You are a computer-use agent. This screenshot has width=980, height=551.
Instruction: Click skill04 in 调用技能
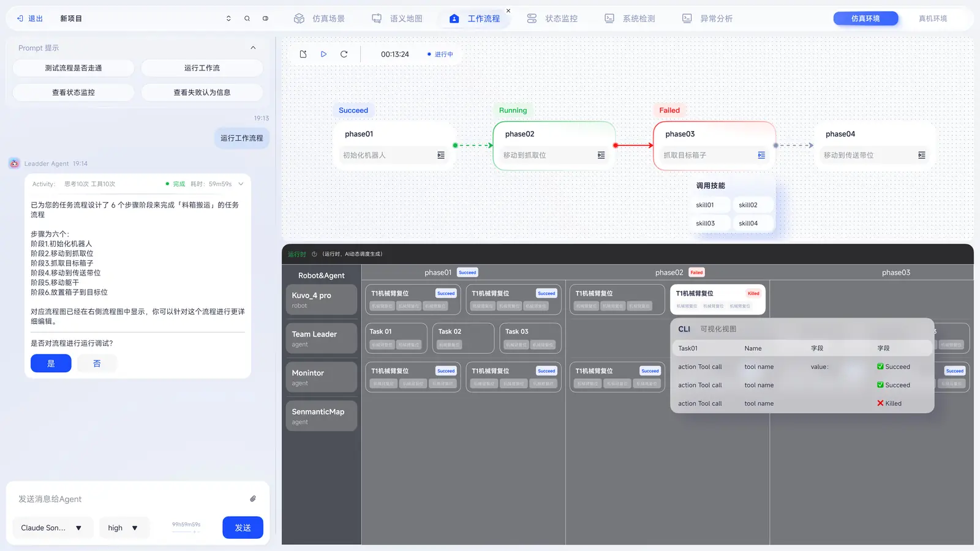click(x=753, y=223)
